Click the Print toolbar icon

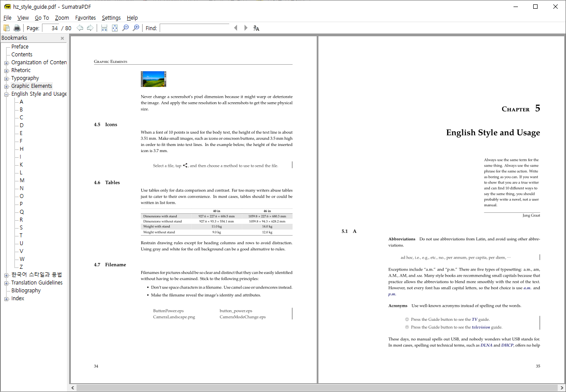[17, 28]
